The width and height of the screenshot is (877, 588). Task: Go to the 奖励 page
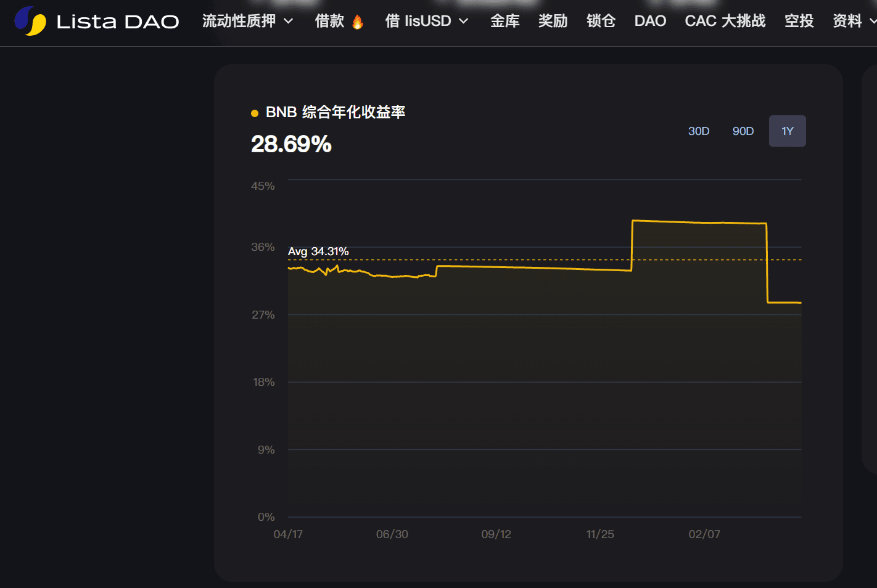coord(553,21)
